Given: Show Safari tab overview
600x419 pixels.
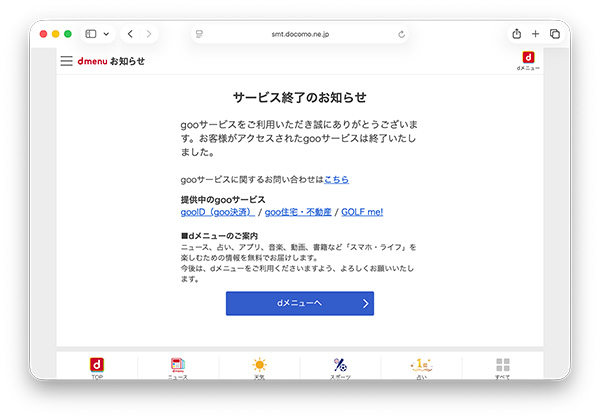Looking at the screenshot, I should coord(555,34).
